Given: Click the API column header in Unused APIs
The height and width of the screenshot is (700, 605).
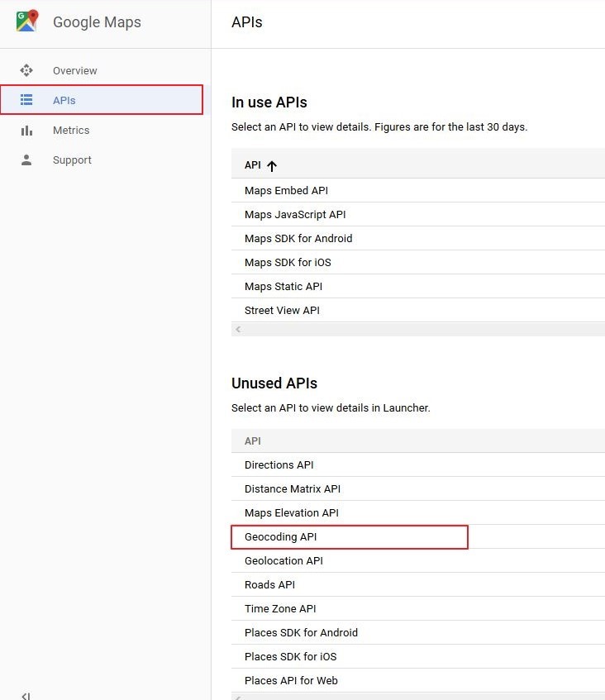Looking at the screenshot, I should 252,440.
